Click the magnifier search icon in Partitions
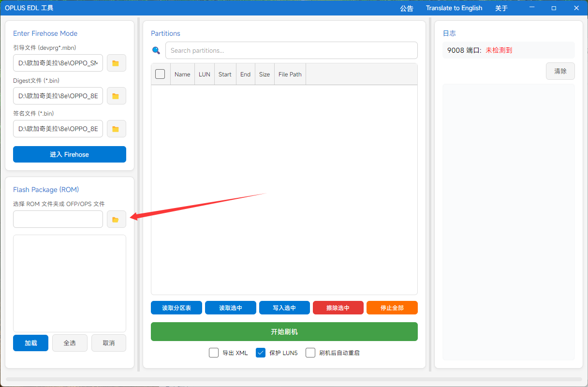Screen dimensions: 588x387 [x=156, y=50]
